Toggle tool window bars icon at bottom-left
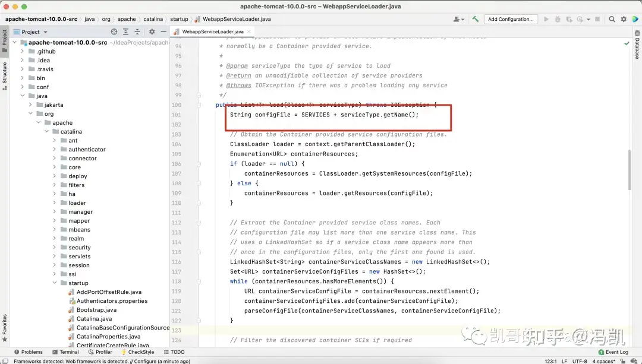Screen dimensions: 642x364 coord(5,361)
